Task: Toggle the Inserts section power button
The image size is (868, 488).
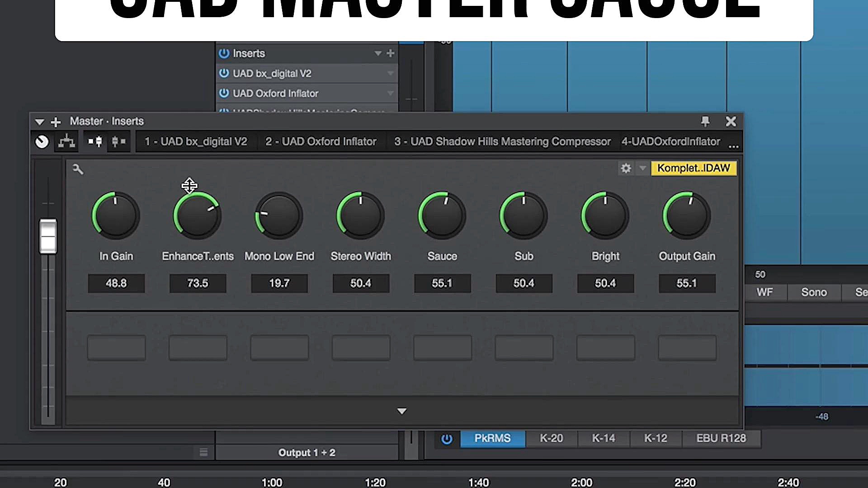Action: 224,53
